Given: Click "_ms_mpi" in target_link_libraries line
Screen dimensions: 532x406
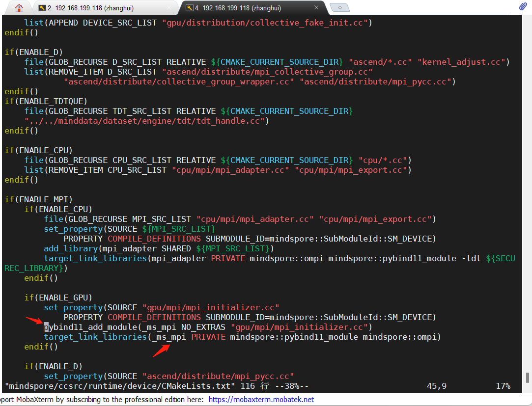Looking at the screenshot, I should coord(168,337).
